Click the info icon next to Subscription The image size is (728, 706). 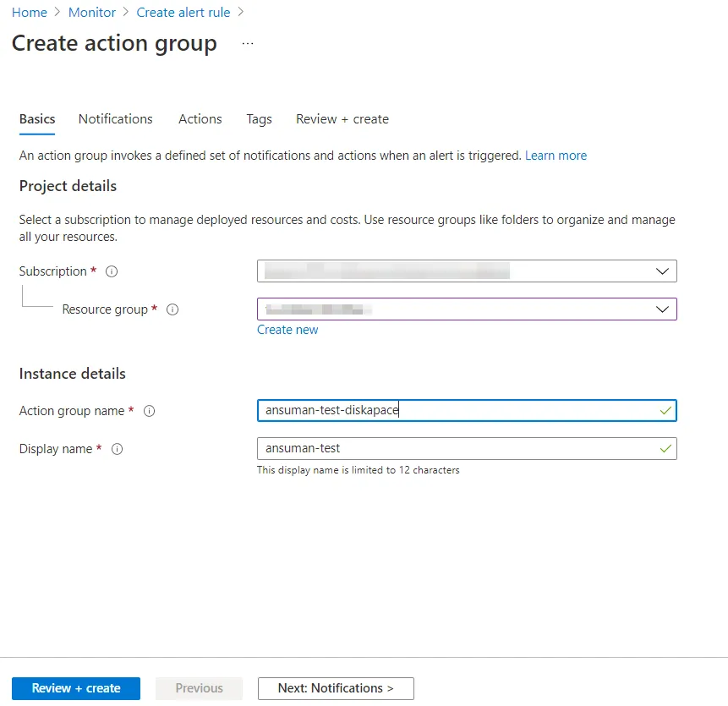coord(112,271)
